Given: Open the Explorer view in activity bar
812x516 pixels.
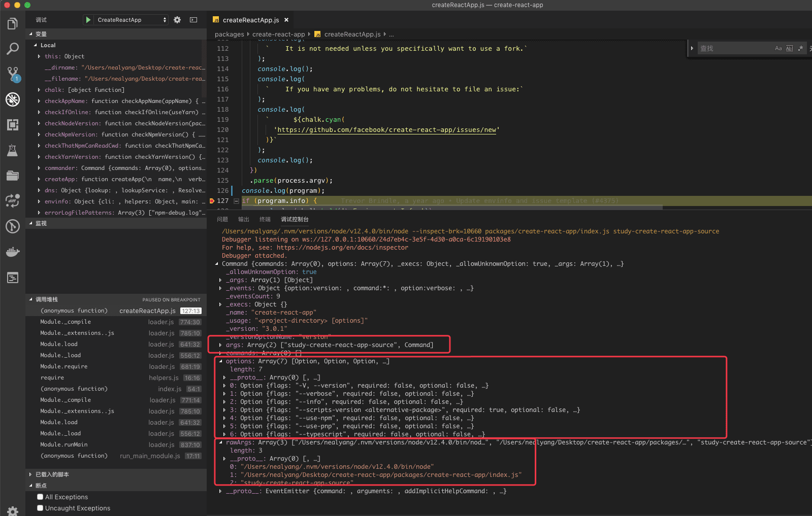Looking at the screenshot, I should (x=13, y=24).
